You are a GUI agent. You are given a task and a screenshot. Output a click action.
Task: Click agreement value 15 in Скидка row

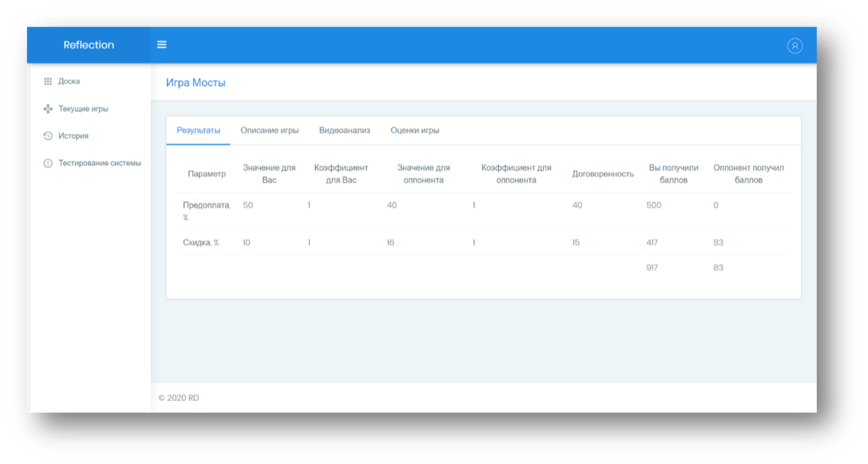pyautogui.click(x=576, y=243)
